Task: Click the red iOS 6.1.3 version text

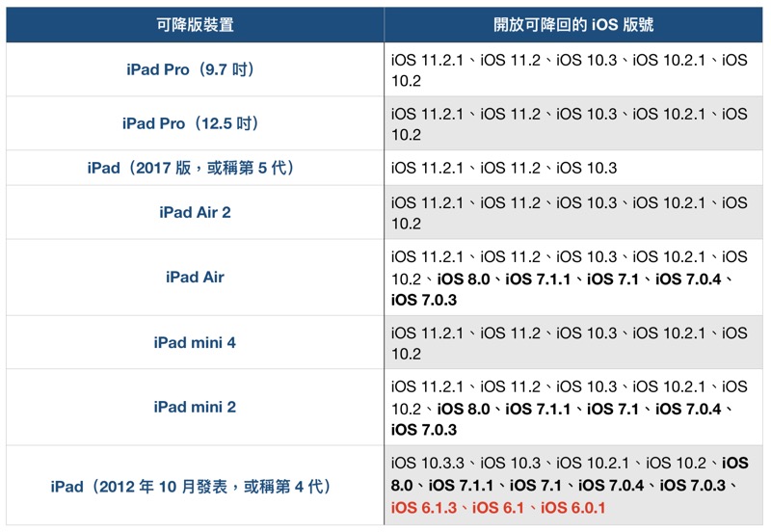Action: coord(424,508)
